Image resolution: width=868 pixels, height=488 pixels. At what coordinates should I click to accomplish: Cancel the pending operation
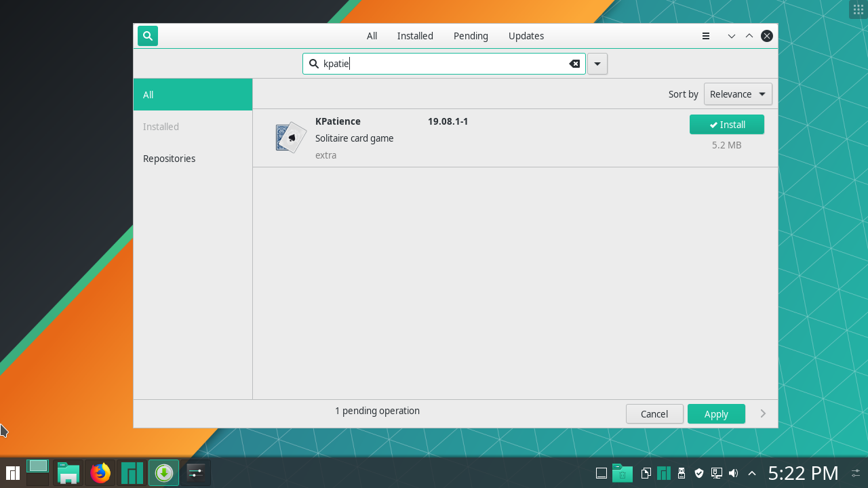[x=654, y=413]
